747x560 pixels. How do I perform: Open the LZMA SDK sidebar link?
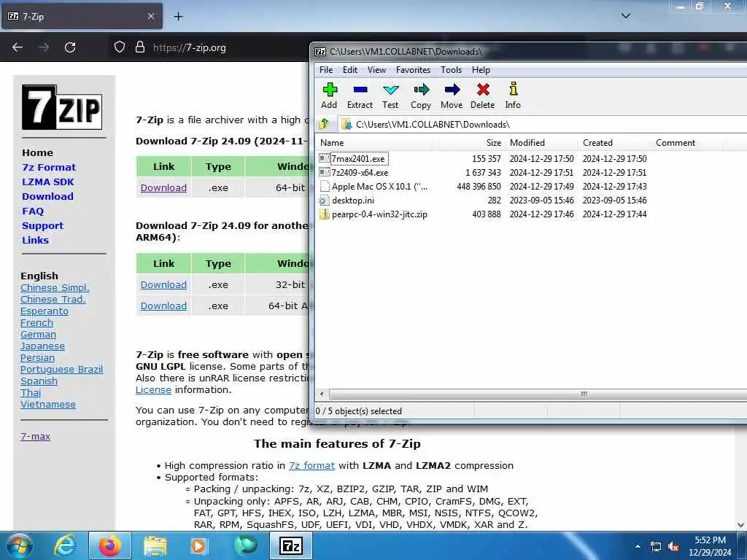tap(48, 182)
